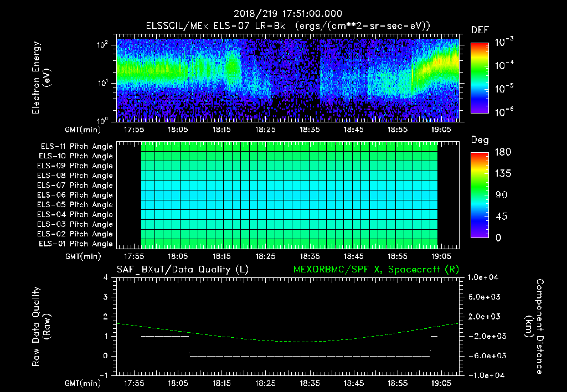Click the 1.0e+04 right axis value
This screenshot has height=392, width=567.
pyautogui.click(x=483, y=277)
